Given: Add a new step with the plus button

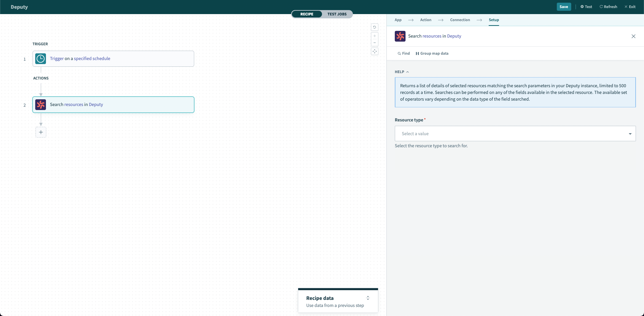Looking at the screenshot, I should click(41, 132).
